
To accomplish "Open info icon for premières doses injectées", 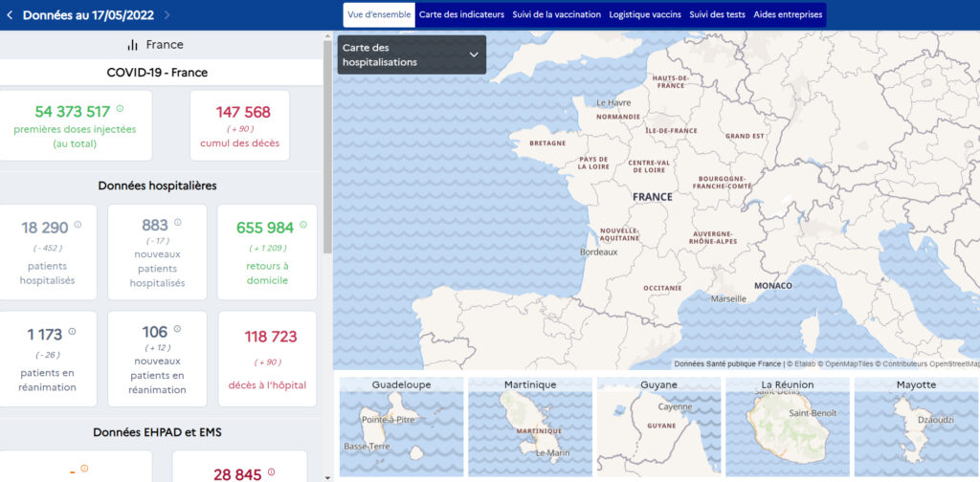I will [x=120, y=109].
